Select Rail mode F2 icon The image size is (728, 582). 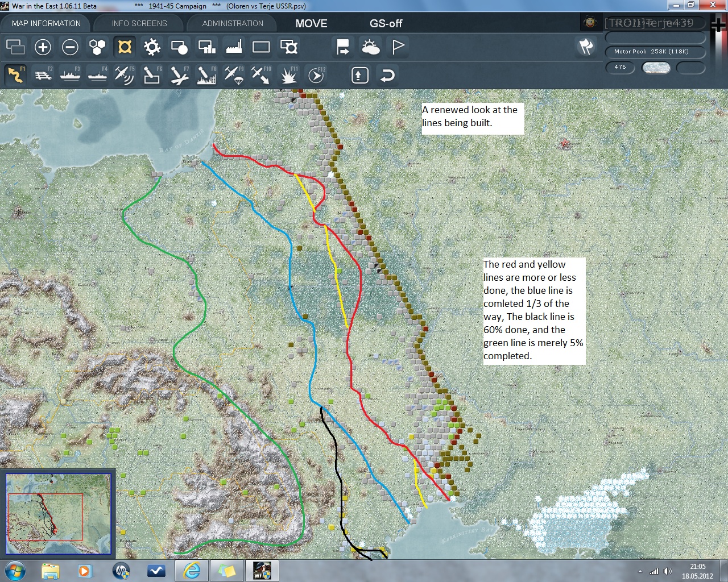click(x=43, y=75)
